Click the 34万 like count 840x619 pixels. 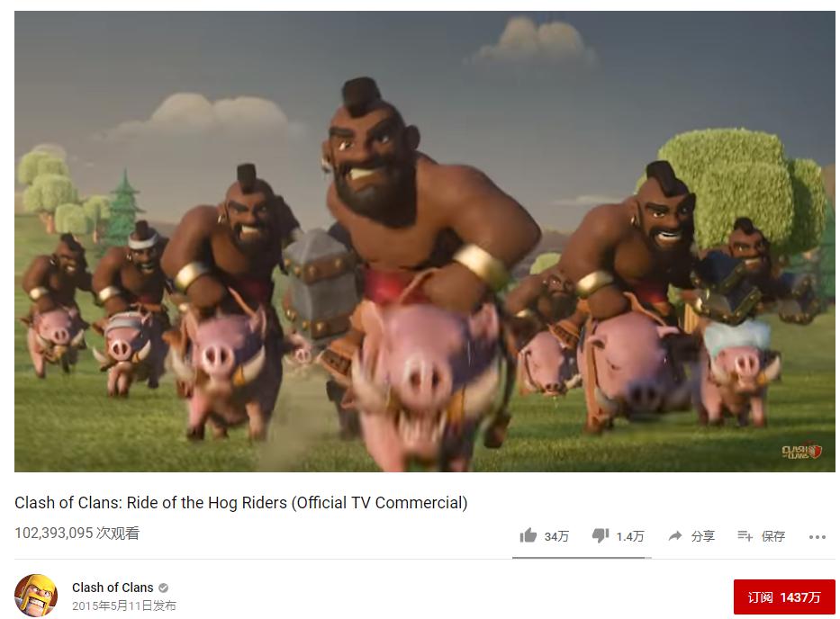[x=556, y=536]
